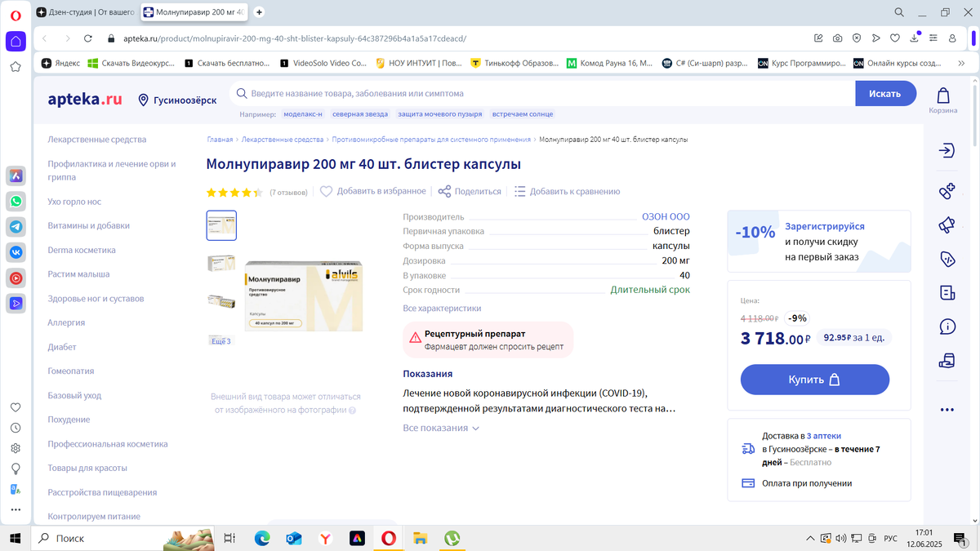Click the snapshot camera icon in address bar
Screen dimensions: 980x551
point(838,38)
